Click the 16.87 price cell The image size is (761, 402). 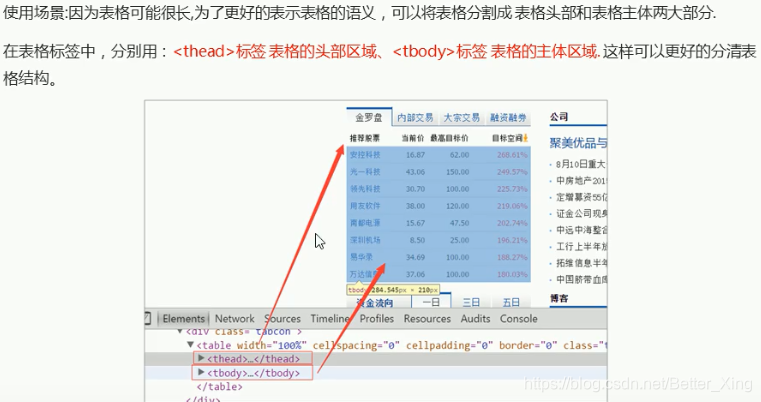[x=415, y=155]
